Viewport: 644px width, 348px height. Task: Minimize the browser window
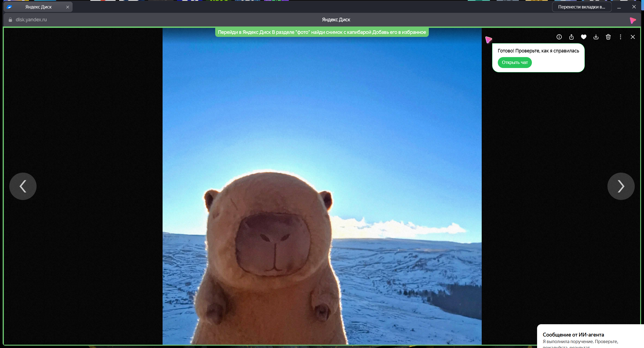619,7
